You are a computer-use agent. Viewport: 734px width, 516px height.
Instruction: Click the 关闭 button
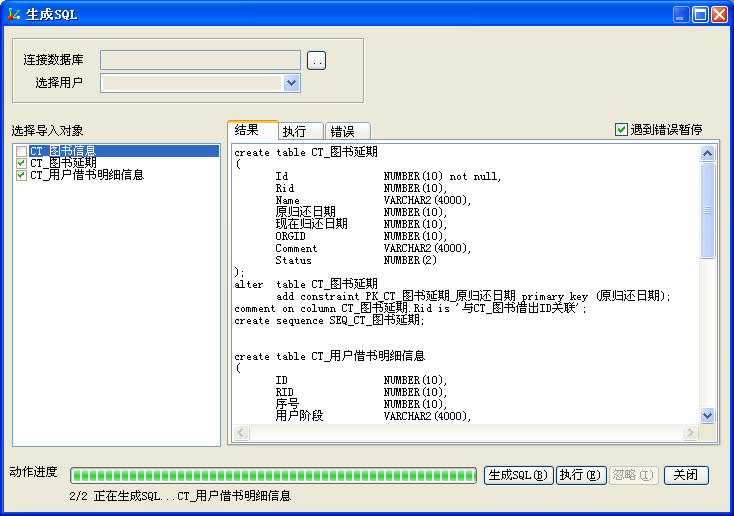pyautogui.click(x=686, y=475)
